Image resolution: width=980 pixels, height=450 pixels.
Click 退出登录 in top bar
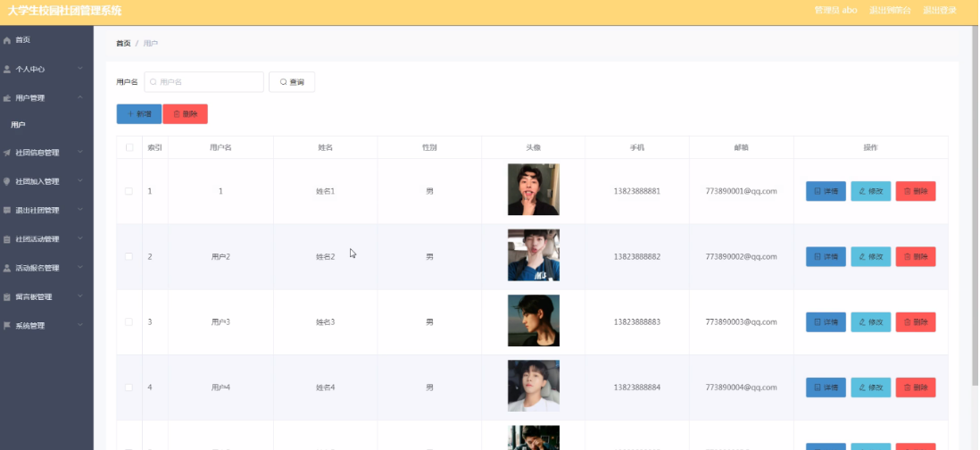[x=940, y=11]
